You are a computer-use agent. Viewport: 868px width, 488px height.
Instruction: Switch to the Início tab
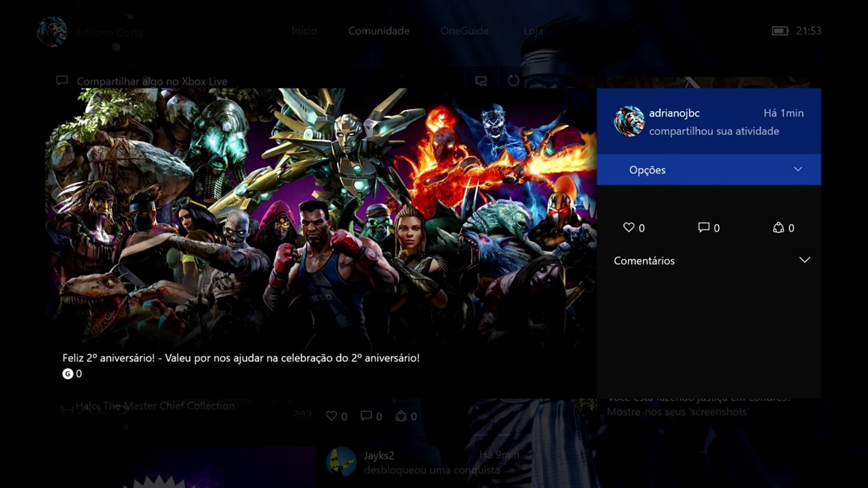(x=304, y=31)
